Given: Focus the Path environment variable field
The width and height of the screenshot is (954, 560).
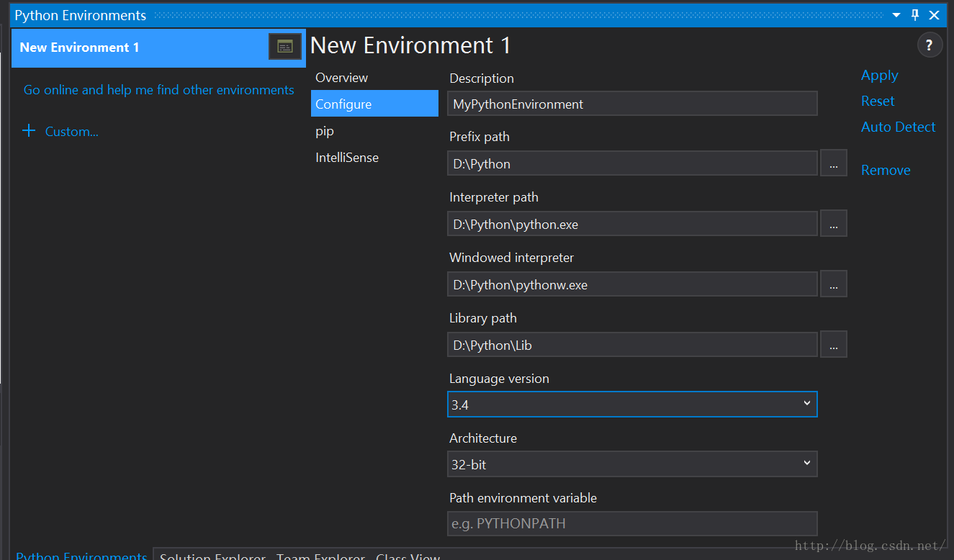Looking at the screenshot, I should [x=632, y=523].
